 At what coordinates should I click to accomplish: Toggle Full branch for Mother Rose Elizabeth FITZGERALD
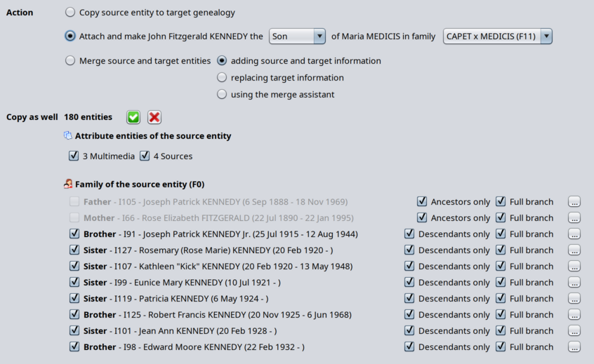tap(501, 218)
